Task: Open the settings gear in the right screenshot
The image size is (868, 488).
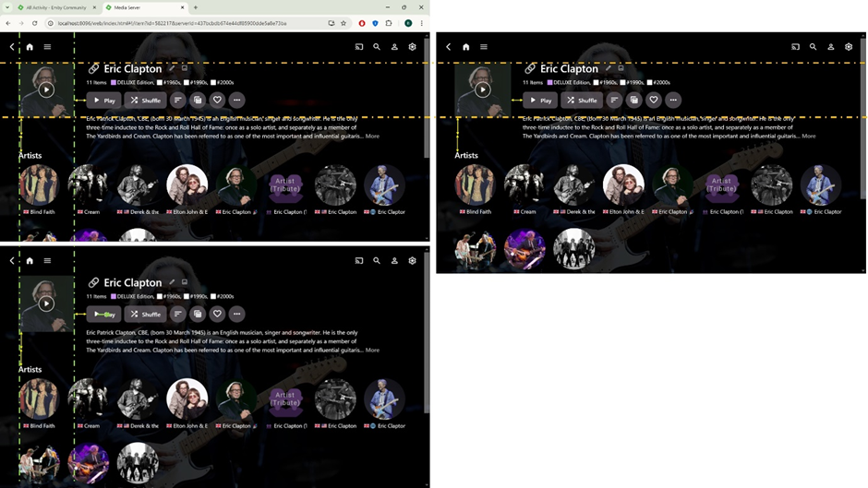Action: (849, 47)
